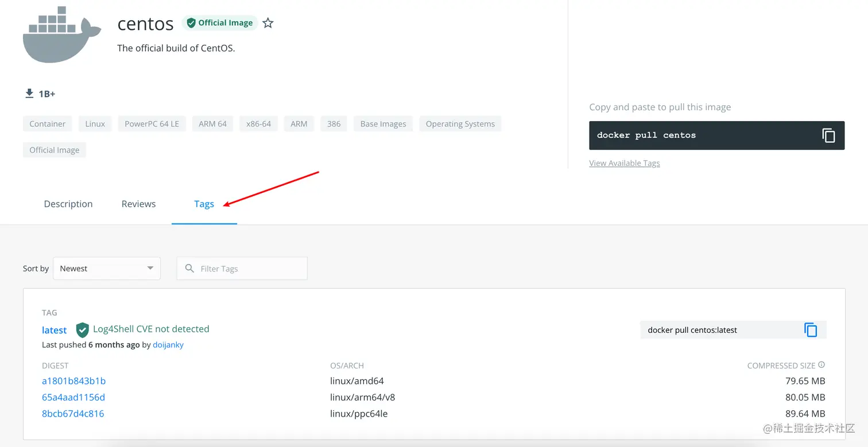Open the latest tag link

[x=55, y=330]
